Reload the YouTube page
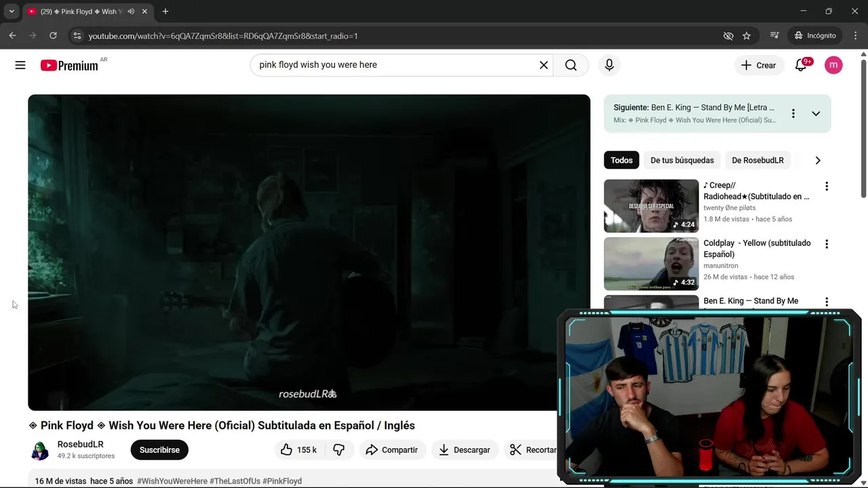The width and height of the screenshot is (868, 488). pyautogui.click(x=53, y=35)
